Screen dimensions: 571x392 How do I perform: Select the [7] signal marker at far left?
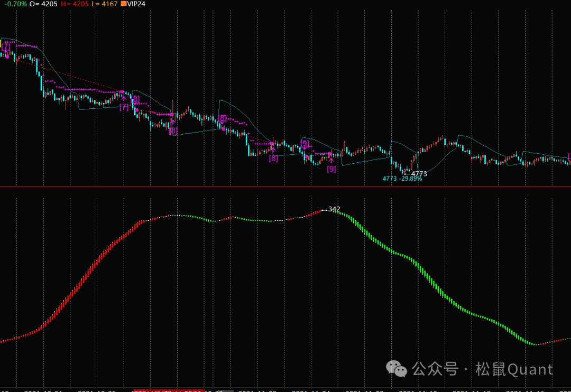click(6, 47)
